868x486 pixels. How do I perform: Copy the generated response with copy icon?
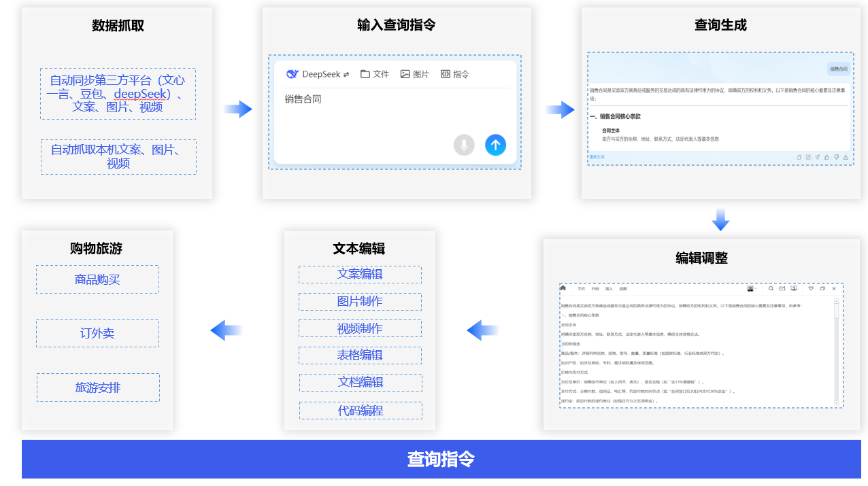tap(799, 157)
